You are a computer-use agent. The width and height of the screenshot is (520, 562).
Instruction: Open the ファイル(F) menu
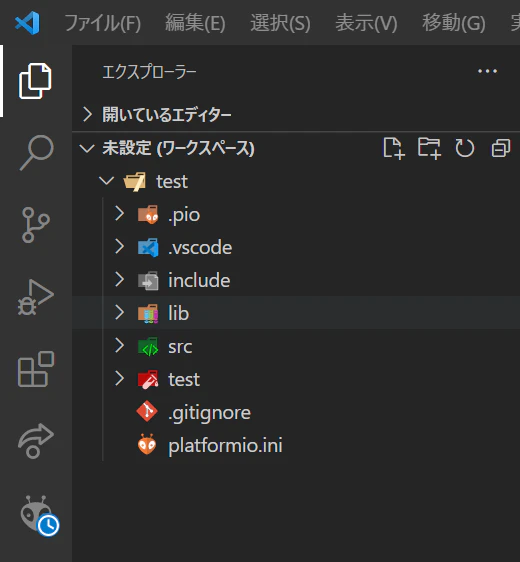(x=102, y=23)
